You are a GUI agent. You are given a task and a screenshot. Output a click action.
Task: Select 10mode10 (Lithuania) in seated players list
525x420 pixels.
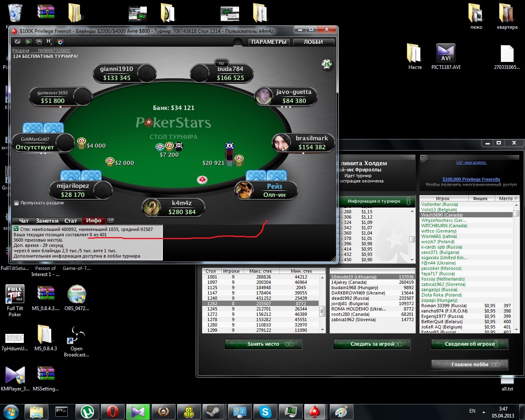tap(372, 277)
